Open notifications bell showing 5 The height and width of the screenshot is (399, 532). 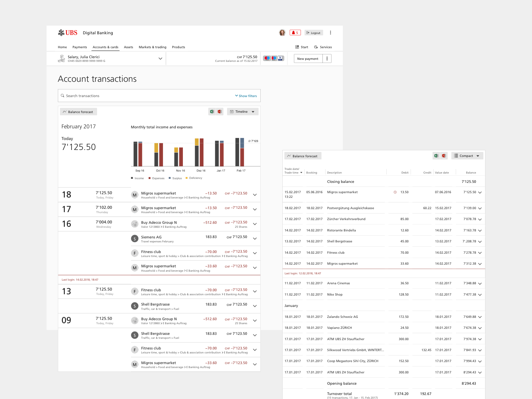[x=295, y=33]
